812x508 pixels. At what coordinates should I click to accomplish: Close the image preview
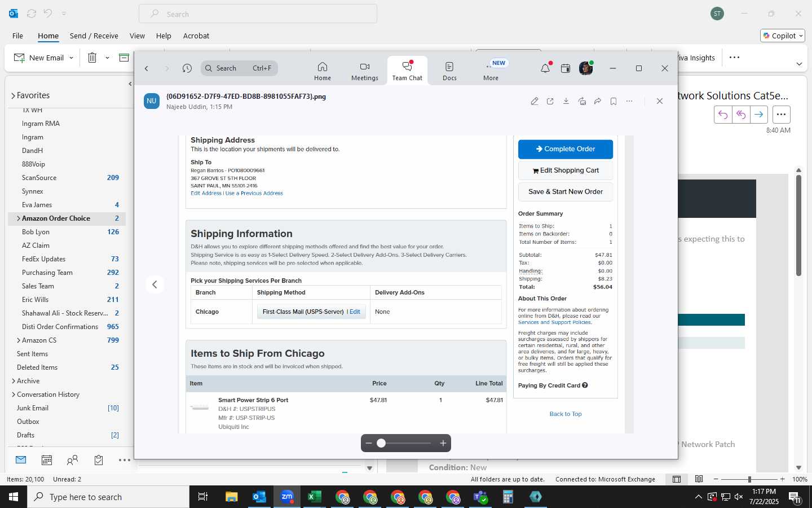tap(660, 101)
